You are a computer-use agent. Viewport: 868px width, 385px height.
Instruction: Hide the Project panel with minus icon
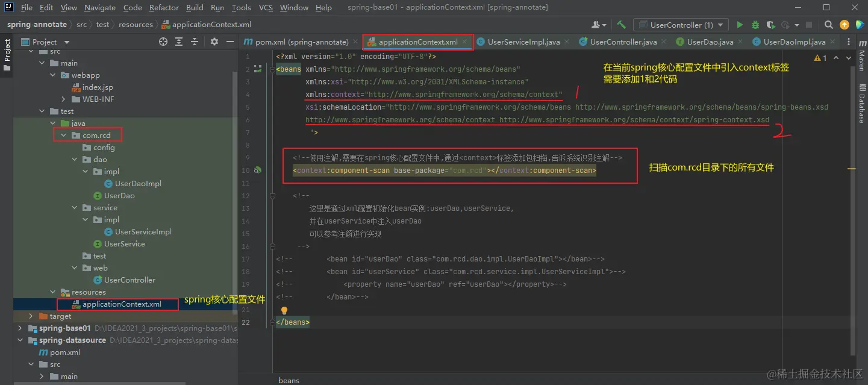230,42
